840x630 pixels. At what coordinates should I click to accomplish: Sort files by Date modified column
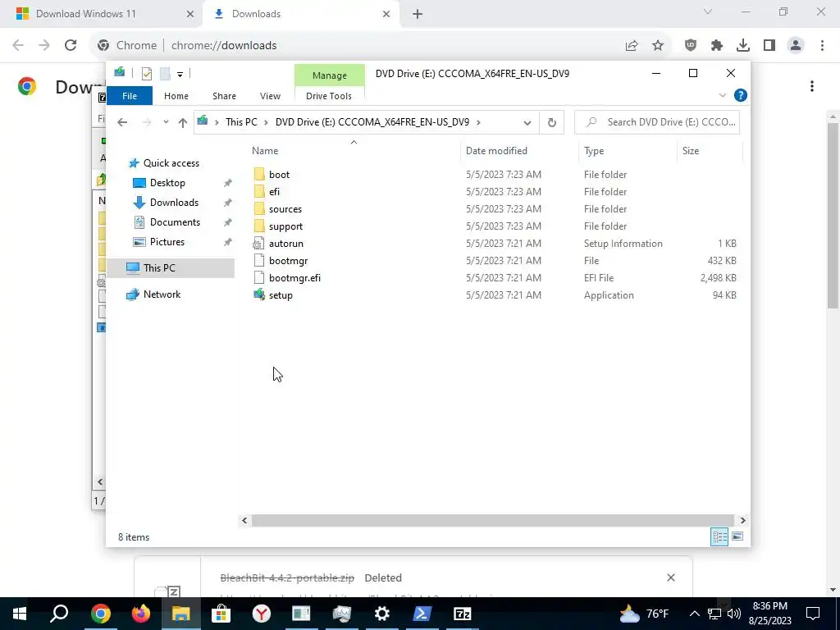(519, 151)
